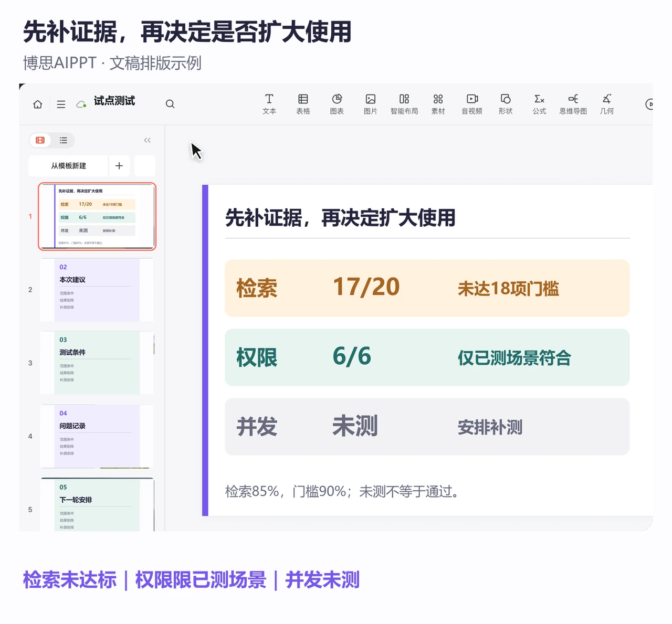This screenshot has width=672, height=624.
Task: Click the 权限 label on the slide
Action: (x=257, y=358)
